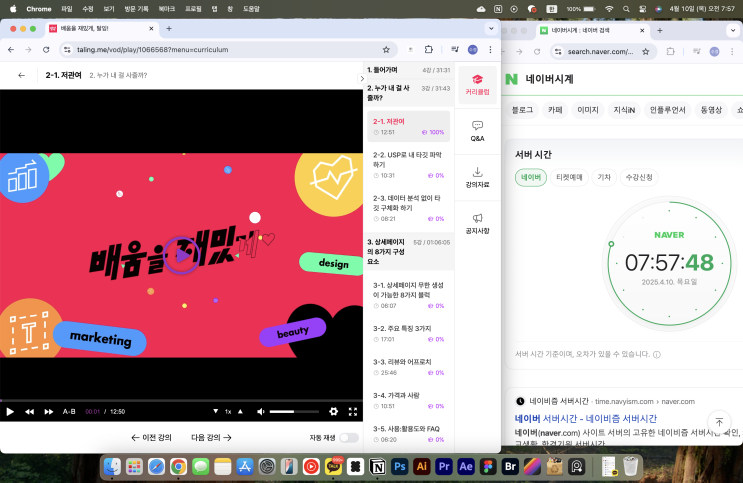Reload the taling.me page

(46, 50)
